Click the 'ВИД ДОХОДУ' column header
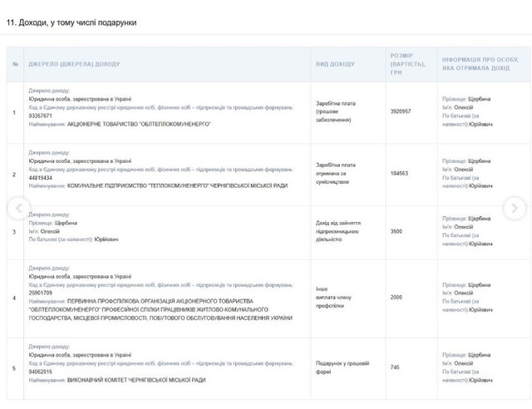This screenshot has height=409, width=532. point(335,64)
